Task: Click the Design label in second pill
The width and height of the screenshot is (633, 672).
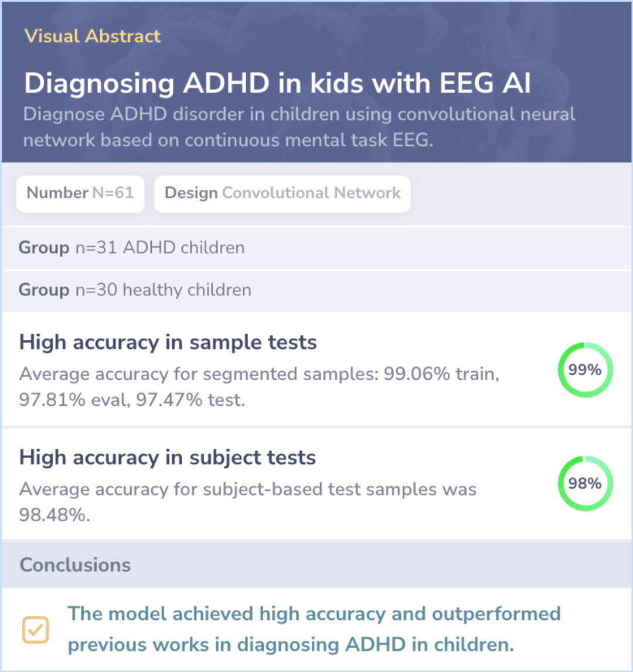Action: (x=191, y=194)
